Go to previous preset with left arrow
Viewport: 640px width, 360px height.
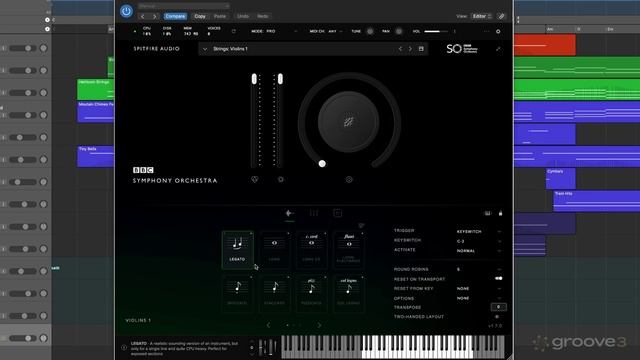[x=142, y=16]
